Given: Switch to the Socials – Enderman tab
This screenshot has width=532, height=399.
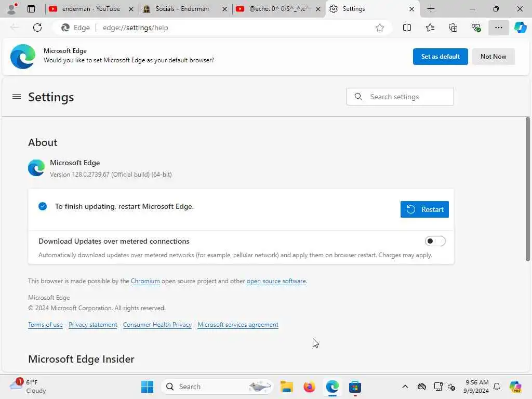Looking at the screenshot, I should point(182,9).
